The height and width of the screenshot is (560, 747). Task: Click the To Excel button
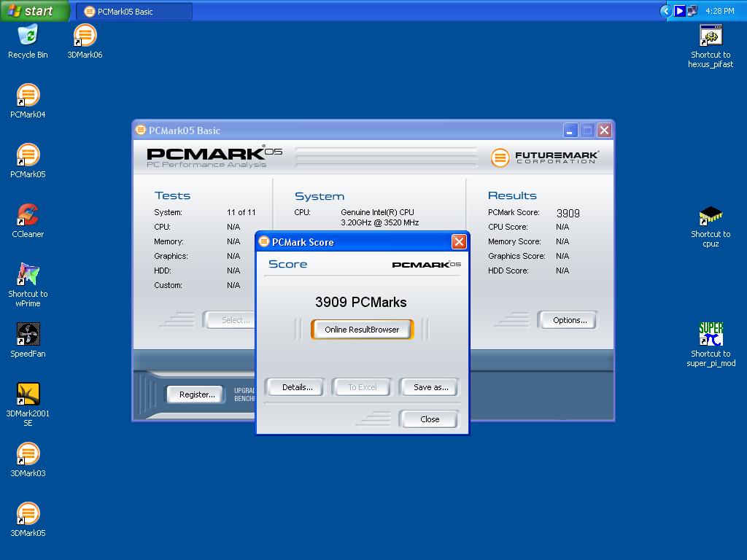click(362, 387)
